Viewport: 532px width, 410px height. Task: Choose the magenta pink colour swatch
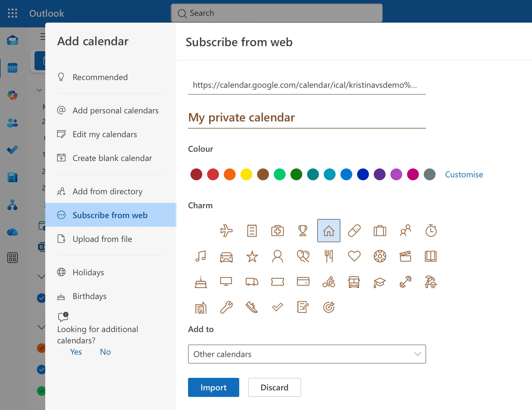tap(413, 174)
